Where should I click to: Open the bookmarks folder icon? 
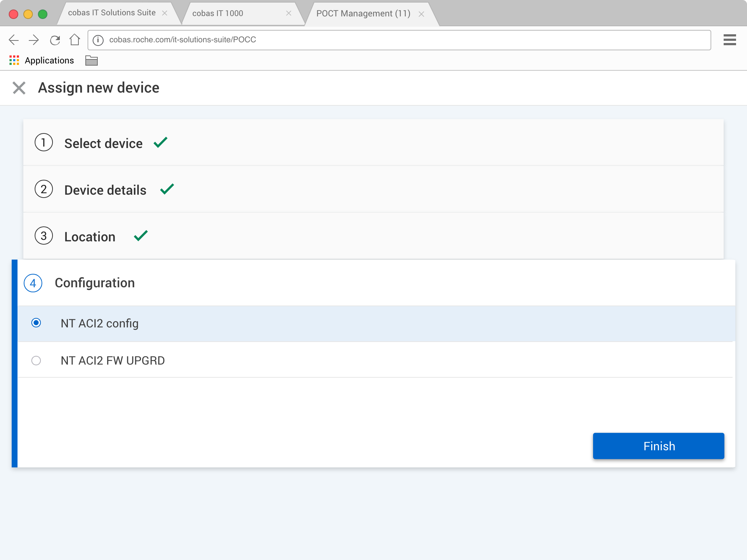(x=91, y=60)
